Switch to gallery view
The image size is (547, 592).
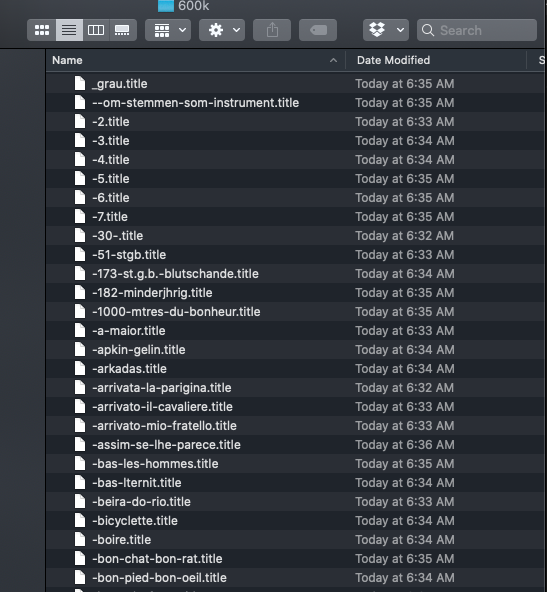(122, 30)
